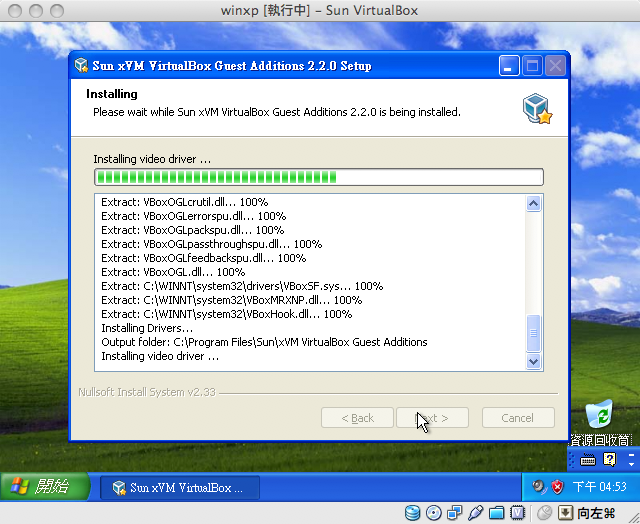Select last log line 'Installing video driver ...'
Viewport: 640px width, 524px height.
(x=160, y=356)
